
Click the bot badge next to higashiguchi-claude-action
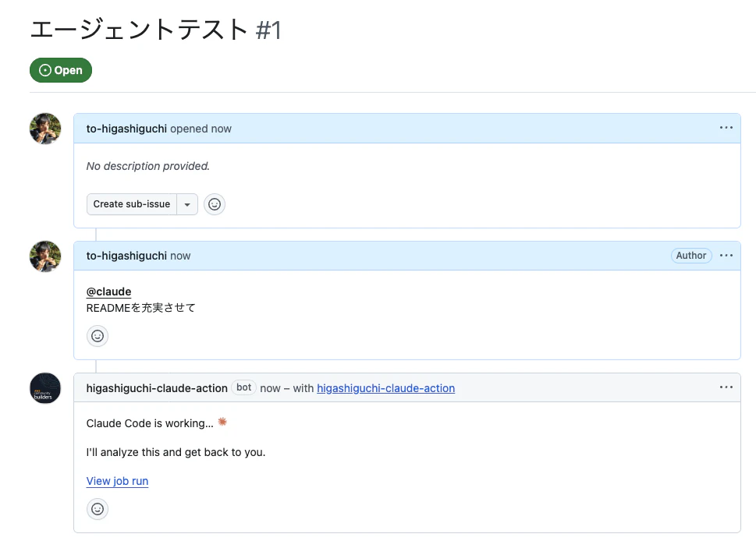(243, 387)
